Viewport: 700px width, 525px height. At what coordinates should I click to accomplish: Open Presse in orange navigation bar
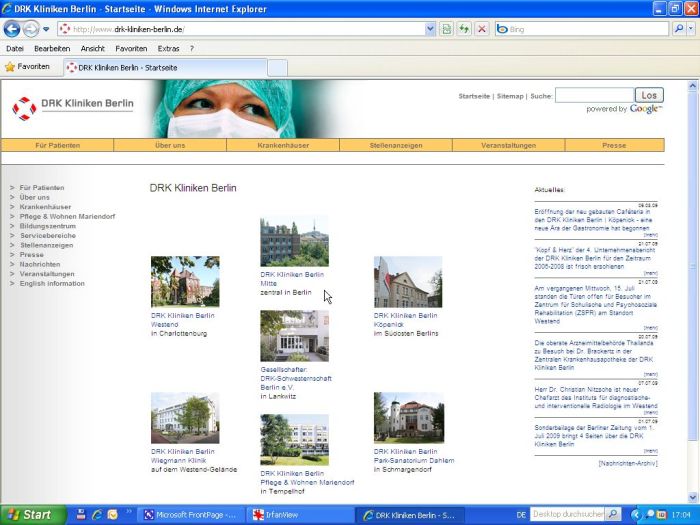(614, 145)
